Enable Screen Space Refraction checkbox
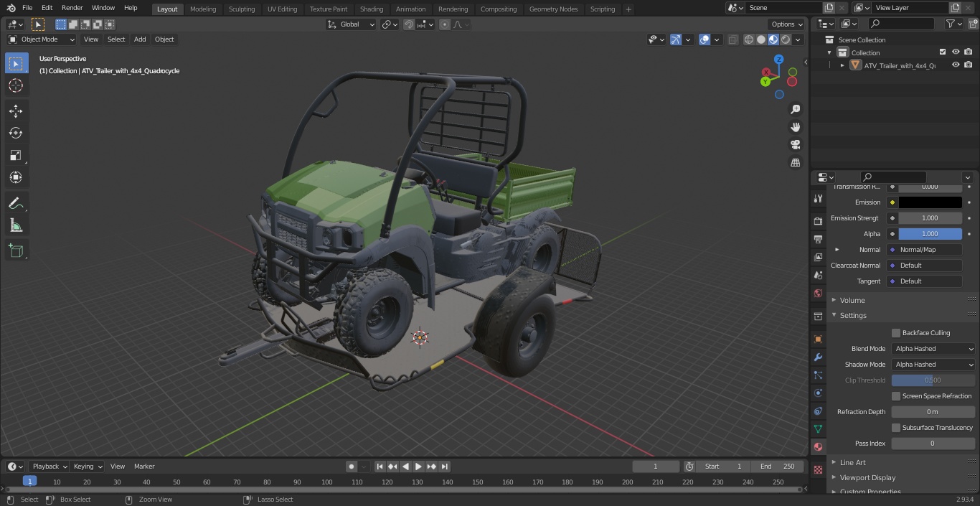This screenshot has height=506, width=980. click(x=896, y=396)
